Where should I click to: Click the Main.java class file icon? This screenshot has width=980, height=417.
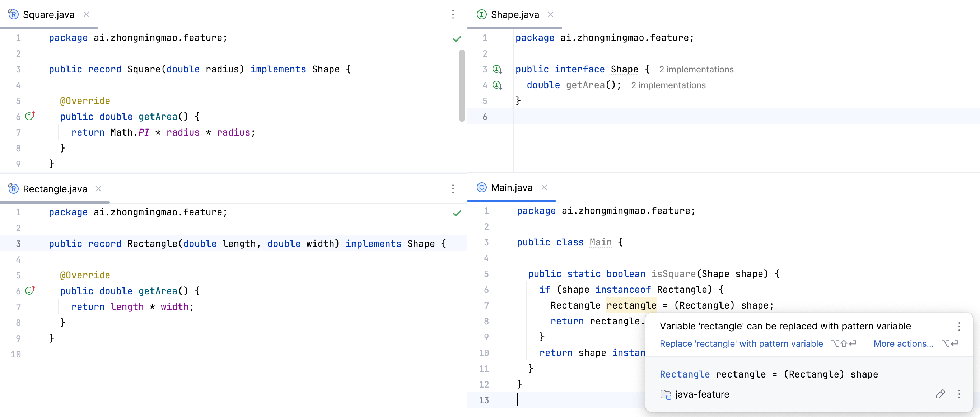[481, 187]
